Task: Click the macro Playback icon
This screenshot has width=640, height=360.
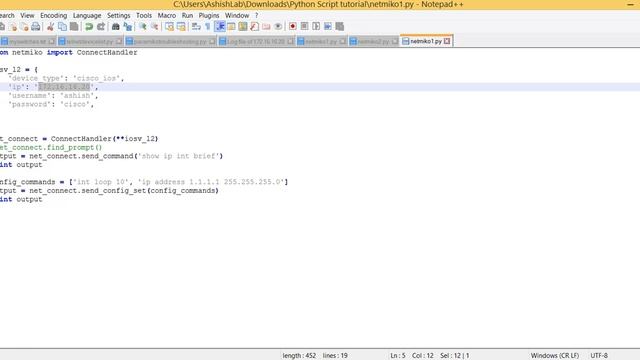Action: 316,27
